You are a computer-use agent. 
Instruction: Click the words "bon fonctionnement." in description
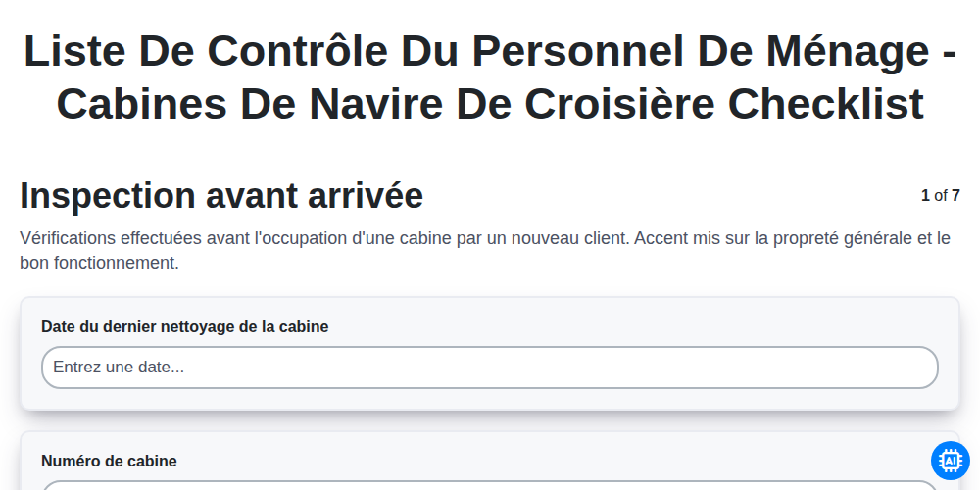coord(99,263)
